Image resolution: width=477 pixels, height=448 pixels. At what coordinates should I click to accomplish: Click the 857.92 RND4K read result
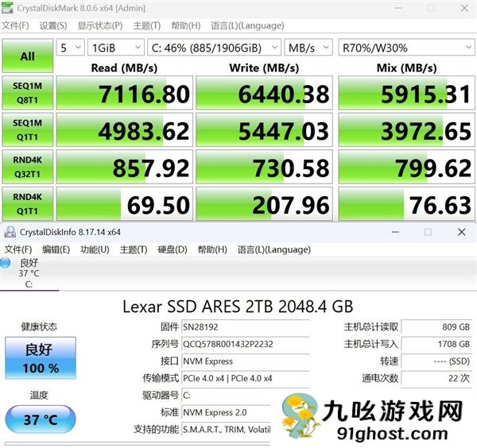(125, 167)
